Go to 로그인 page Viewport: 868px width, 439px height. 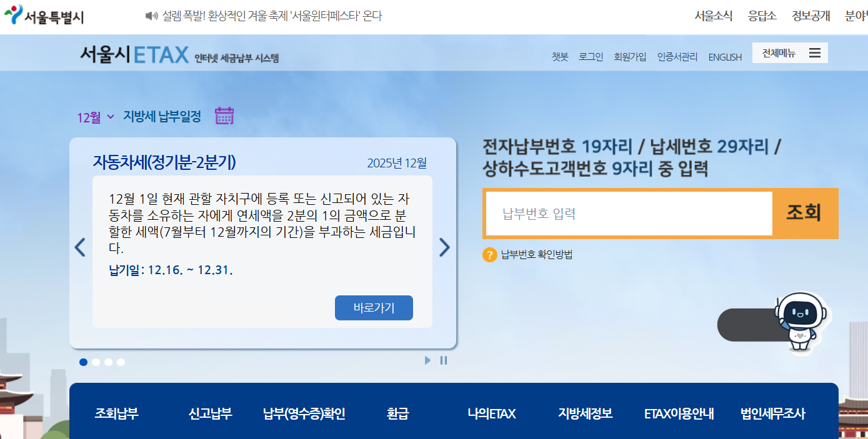(591, 57)
